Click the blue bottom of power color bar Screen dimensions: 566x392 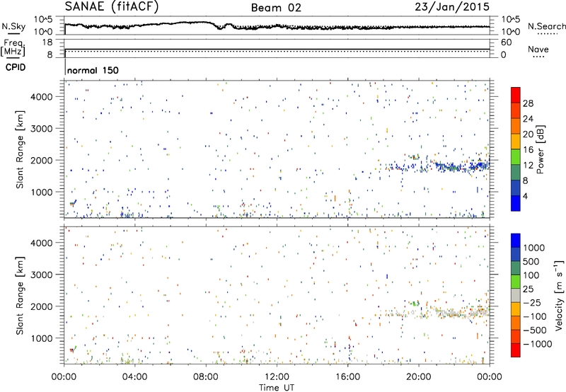[x=516, y=203]
